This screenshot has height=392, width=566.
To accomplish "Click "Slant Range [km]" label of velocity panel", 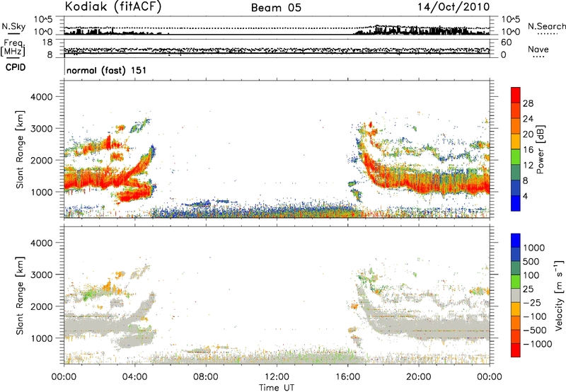I will point(20,296).
